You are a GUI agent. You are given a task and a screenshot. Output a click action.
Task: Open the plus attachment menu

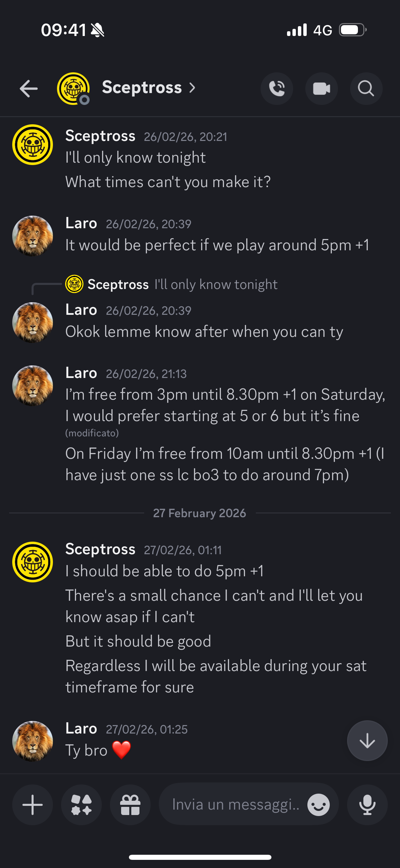[33, 804]
